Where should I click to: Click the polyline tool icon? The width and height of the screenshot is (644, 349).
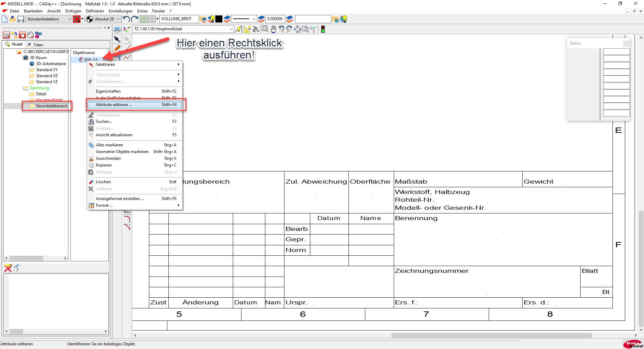127,57
